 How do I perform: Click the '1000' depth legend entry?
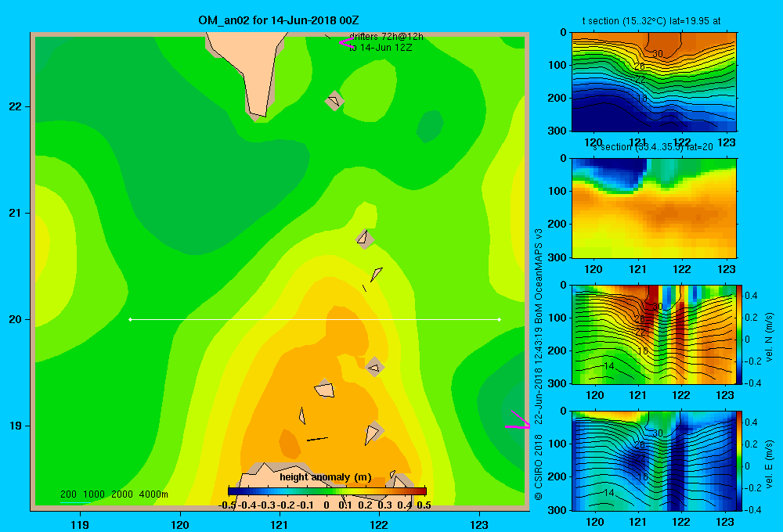click(x=94, y=494)
